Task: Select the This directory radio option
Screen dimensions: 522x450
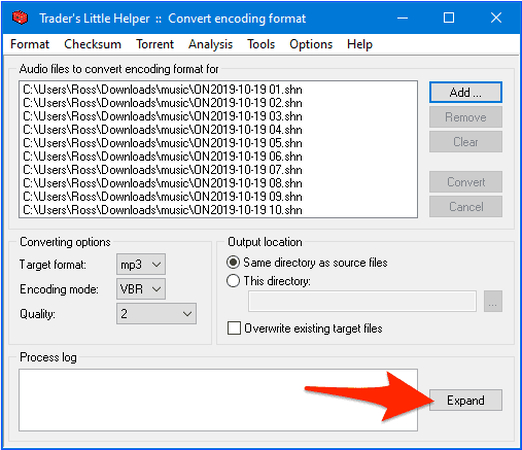Action: [268, 281]
